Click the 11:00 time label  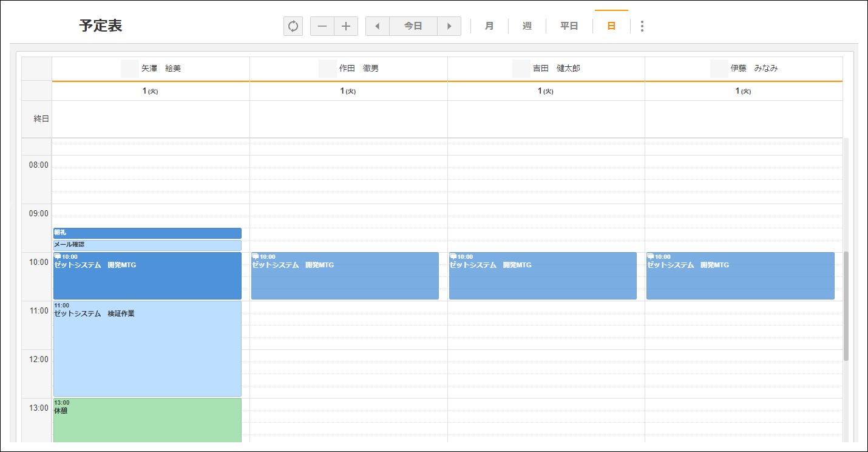[x=39, y=310]
